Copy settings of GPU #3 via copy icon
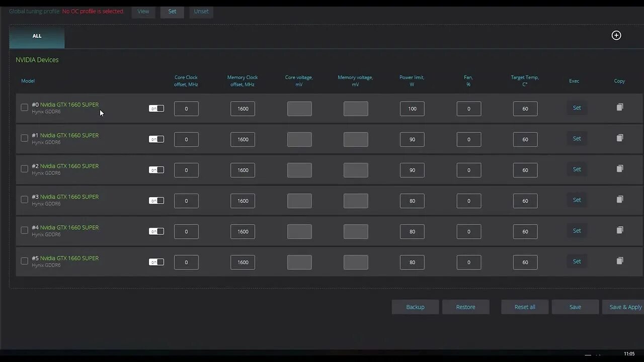 click(x=620, y=199)
